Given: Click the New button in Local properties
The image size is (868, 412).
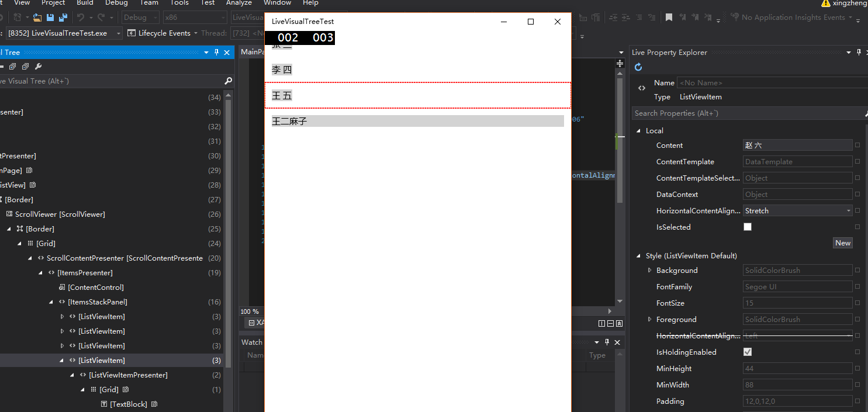Looking at the screenshot, I should click(x=842, y=243).
